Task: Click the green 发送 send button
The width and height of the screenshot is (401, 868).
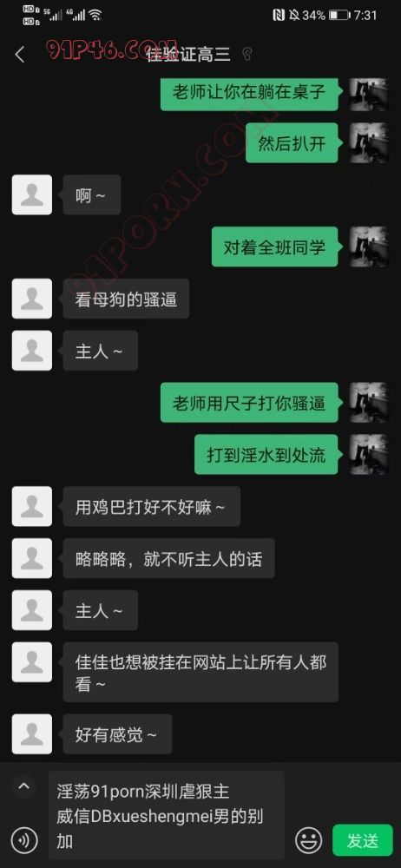Action: click(362, 840)
